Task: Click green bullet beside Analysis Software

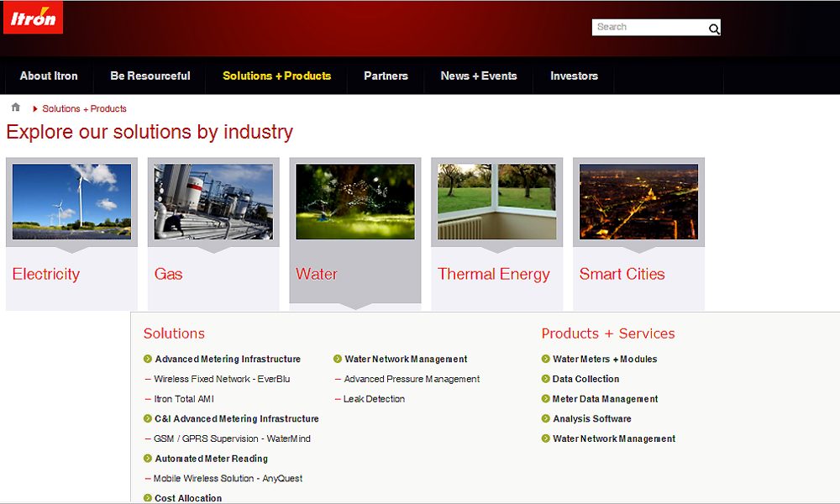Action: pos(546,418)
